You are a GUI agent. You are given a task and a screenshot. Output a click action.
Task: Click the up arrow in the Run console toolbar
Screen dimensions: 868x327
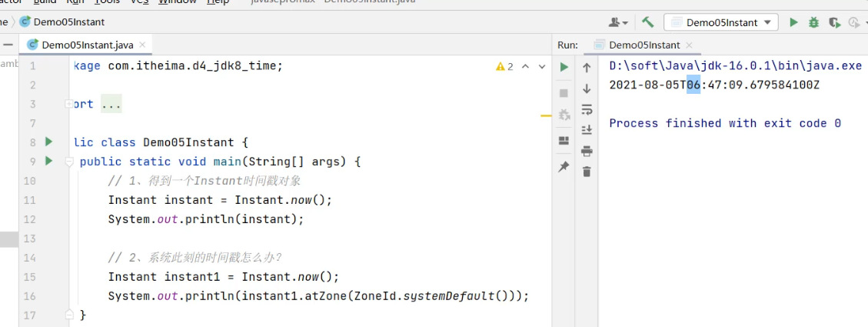point(587,68)
